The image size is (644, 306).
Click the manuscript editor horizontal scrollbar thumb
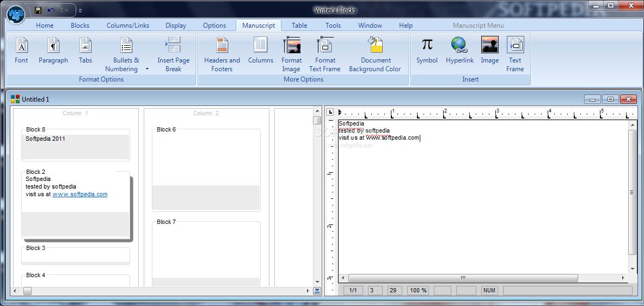click(x=463, y=278)
